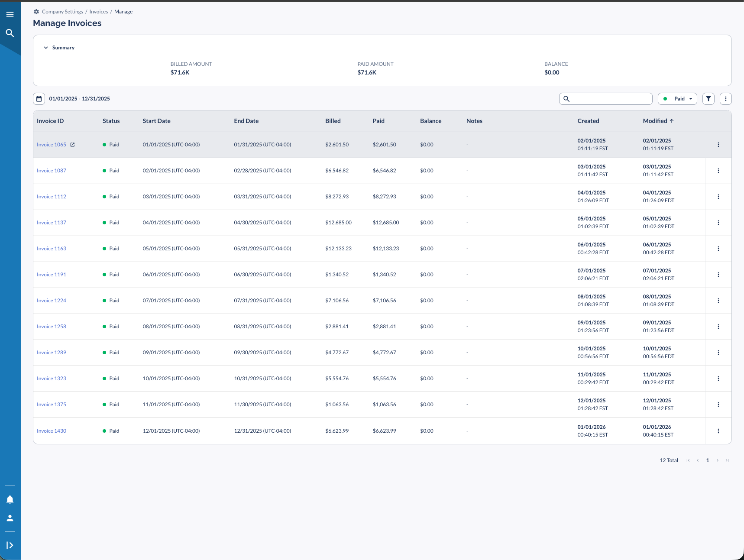Viewport: 744px width, 560px height.
Task: Click the sidebar search magnifier icon
Action: (10, 33)
